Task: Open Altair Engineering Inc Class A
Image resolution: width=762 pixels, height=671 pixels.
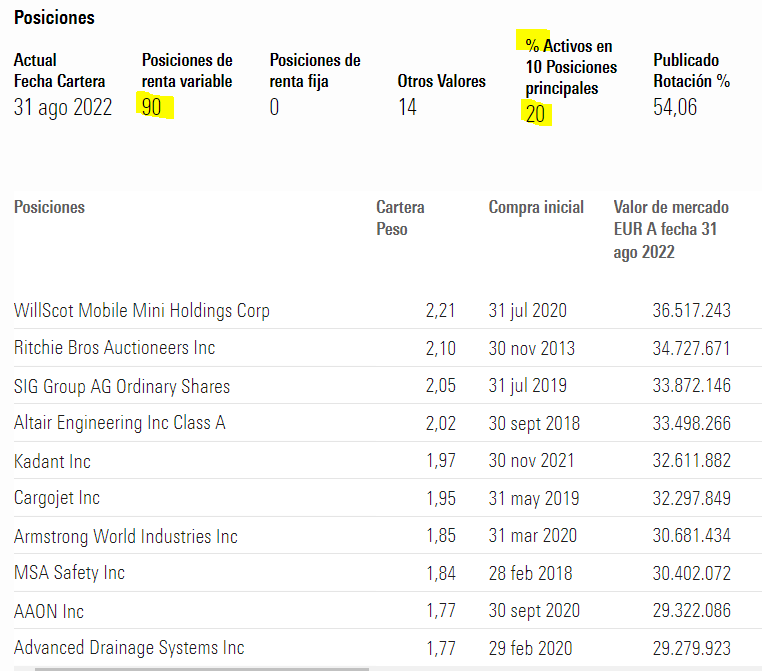Action: click(x=120, y=423)
